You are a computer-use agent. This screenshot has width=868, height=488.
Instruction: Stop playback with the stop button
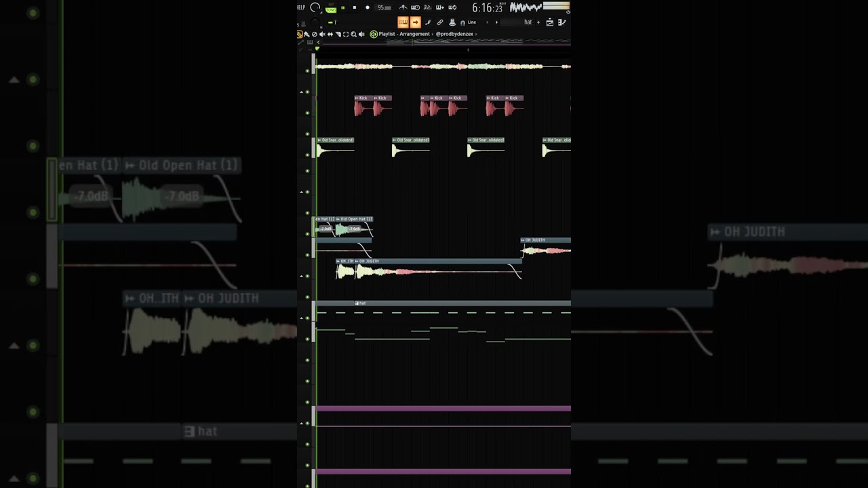click(355, 7)
